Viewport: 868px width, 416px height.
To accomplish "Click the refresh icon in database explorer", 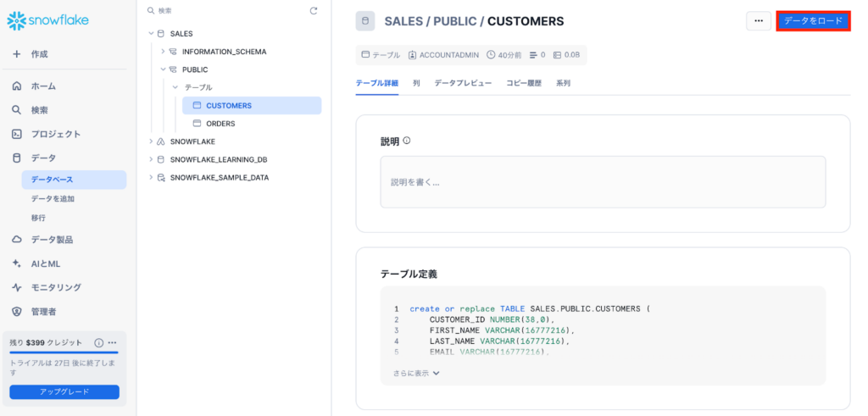I will 314,11.
